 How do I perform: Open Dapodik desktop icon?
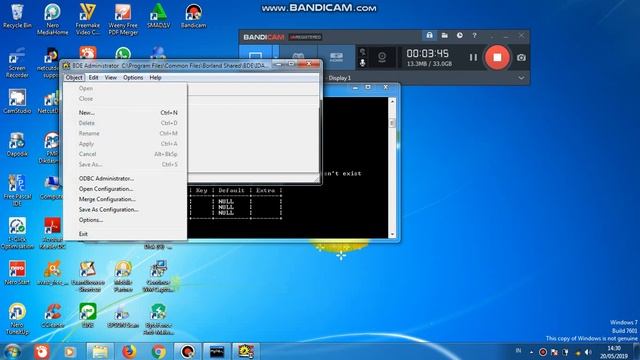pyautogui.click(x=17, y=144)
